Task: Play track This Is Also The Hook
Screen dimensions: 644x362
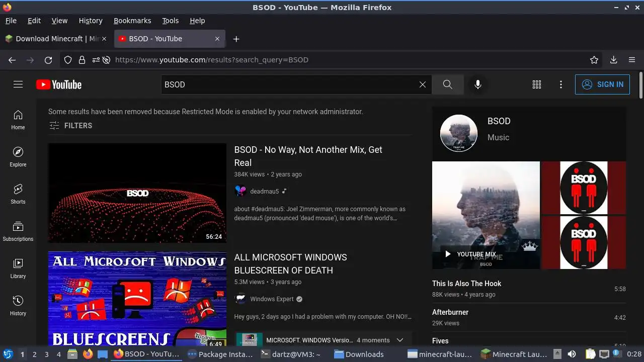Action: [x=466, y=284]
